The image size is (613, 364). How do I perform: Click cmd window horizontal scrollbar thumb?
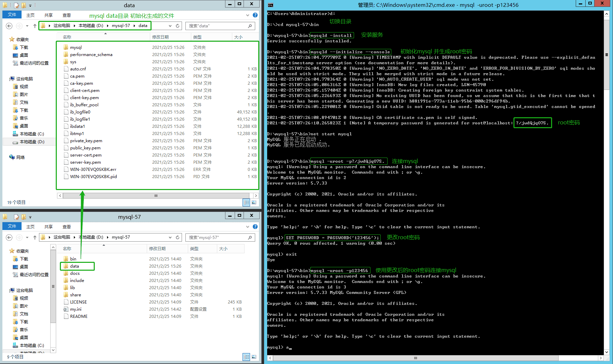[x=415, y=358]
